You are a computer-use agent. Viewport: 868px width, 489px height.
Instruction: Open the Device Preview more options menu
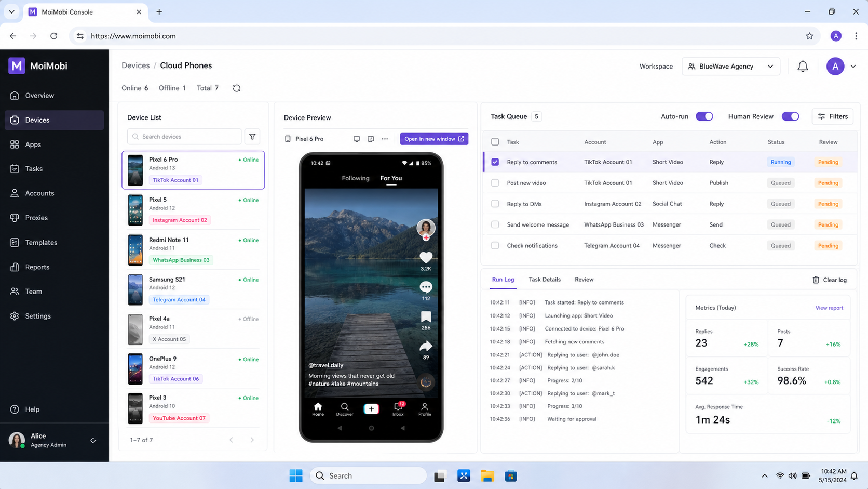click(385, 139)
